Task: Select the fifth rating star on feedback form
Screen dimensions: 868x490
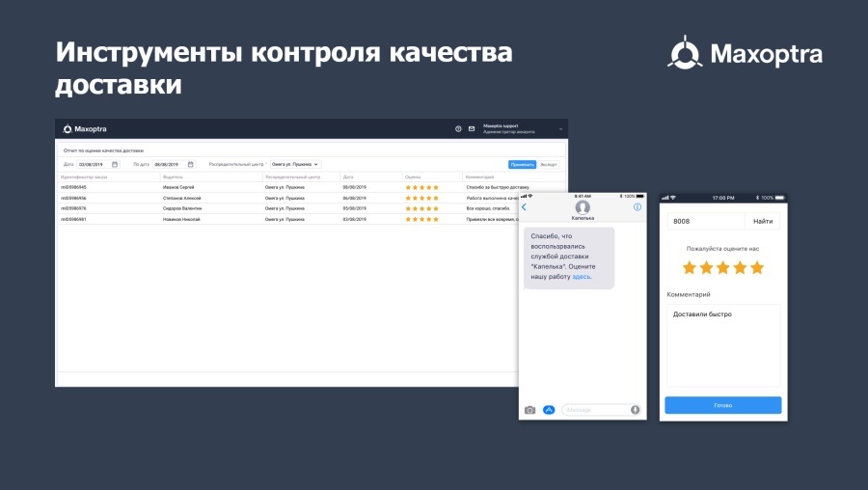Action: [x=757, y=268]
